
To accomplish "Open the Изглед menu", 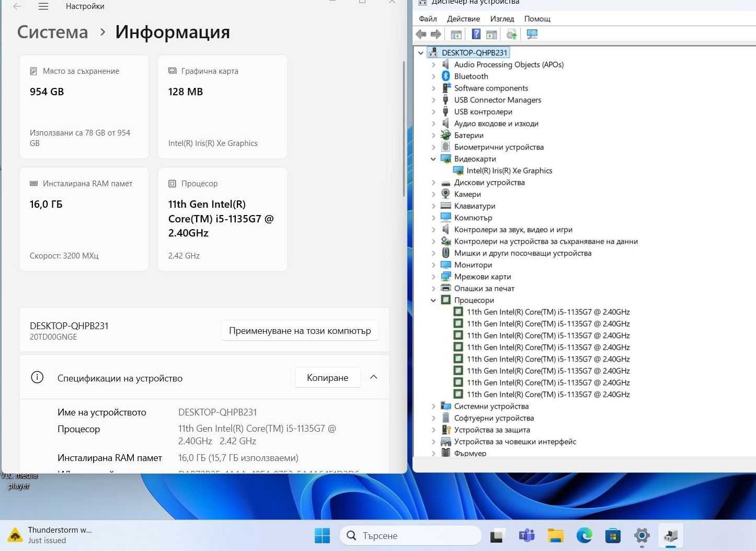I will (x=502, y=19).
